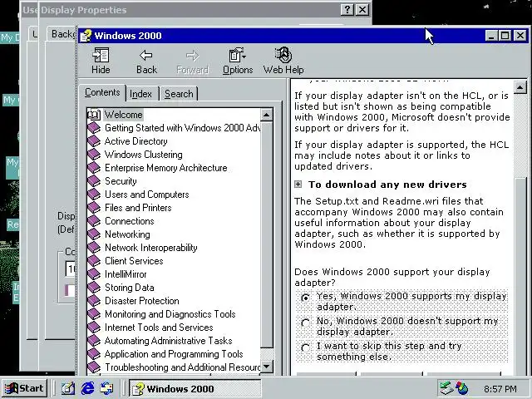Launch Internet Explorer from quick launch

[87, 388]
